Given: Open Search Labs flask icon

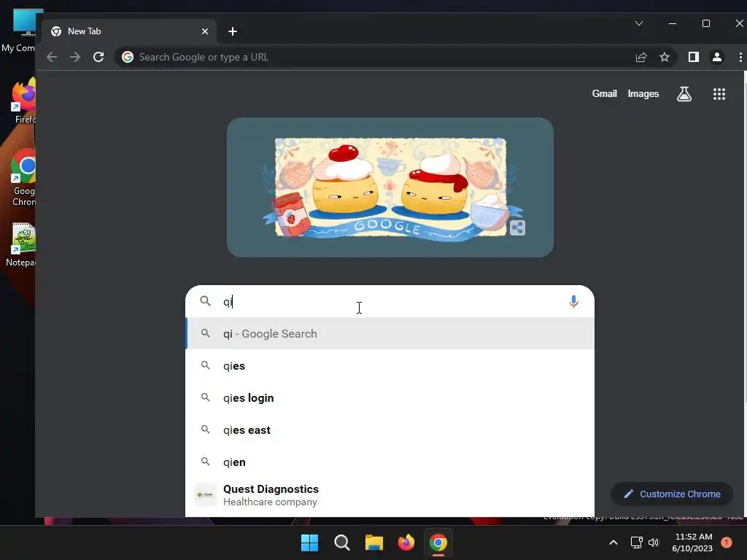Looking at the screenshot, I should (684, 94).
